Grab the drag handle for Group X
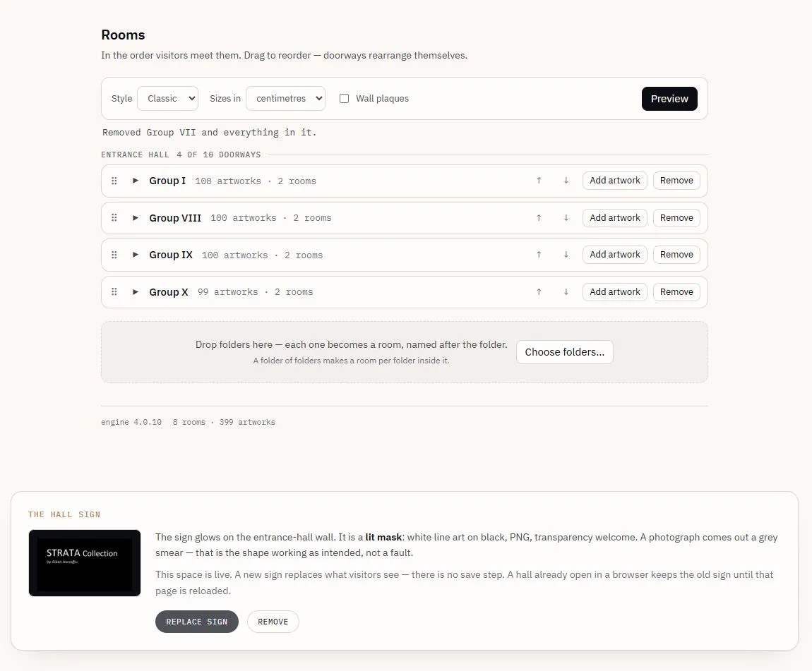The image size is (812, 671). coord(114,292)
